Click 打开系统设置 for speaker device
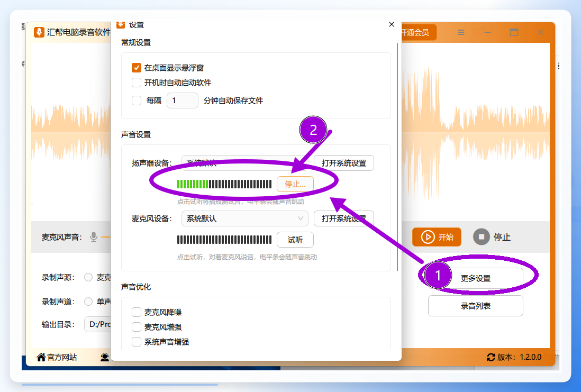Screen dimensions: 581x392 pyautogui.click(x=344, y=163)
